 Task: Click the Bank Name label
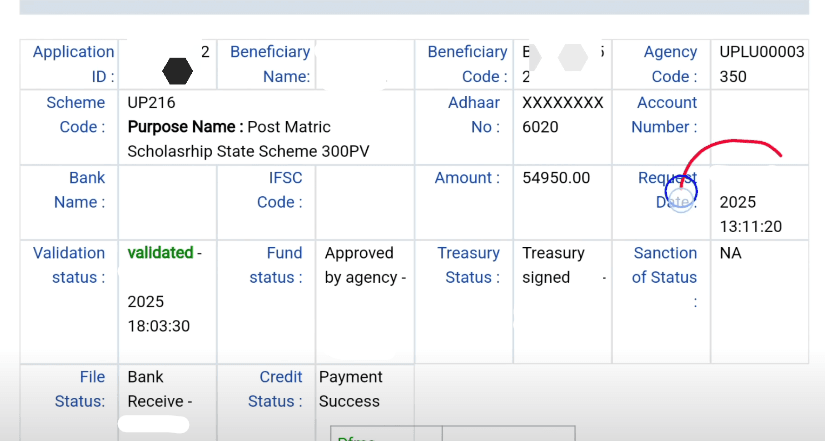pyautogui.click(x=79, y=190)
